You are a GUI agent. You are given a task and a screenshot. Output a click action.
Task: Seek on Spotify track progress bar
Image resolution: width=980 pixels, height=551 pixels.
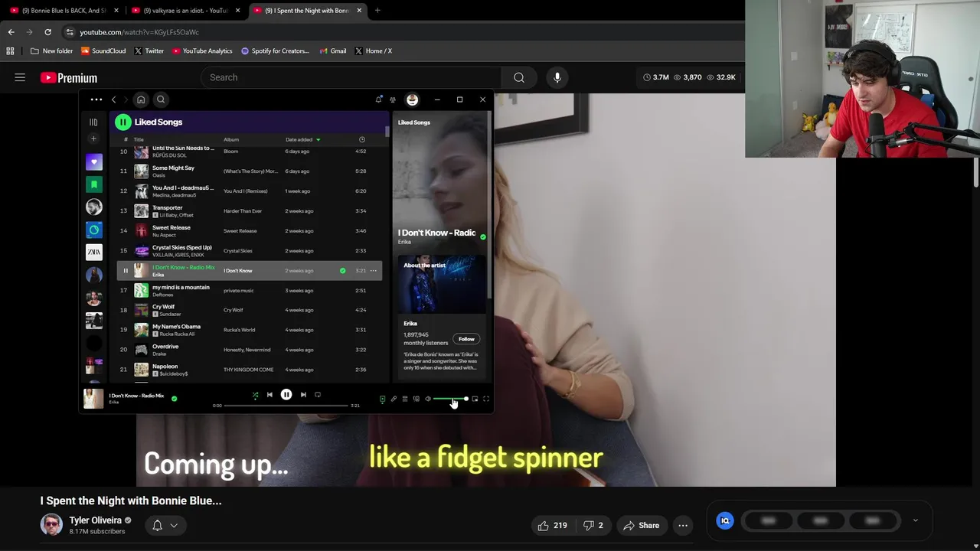[286, 406]
